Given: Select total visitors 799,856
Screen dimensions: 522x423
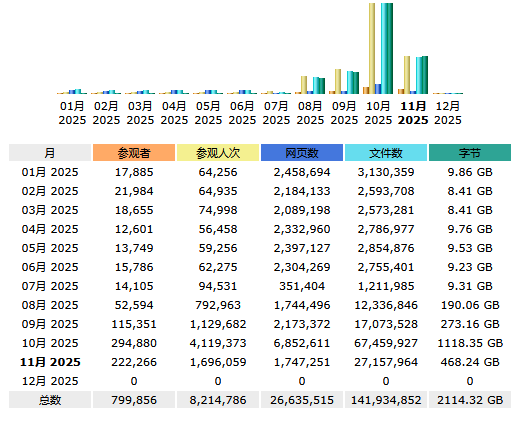Looking at the screenshot, I should 134,400.
